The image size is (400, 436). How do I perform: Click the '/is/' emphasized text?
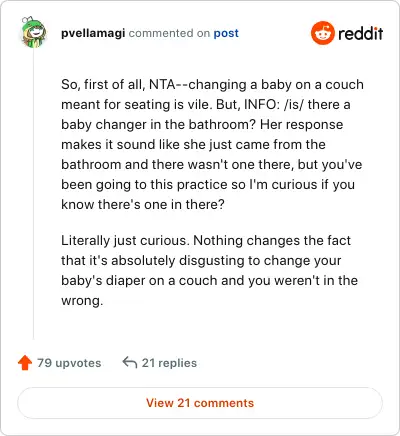click(x=294, y=104)
